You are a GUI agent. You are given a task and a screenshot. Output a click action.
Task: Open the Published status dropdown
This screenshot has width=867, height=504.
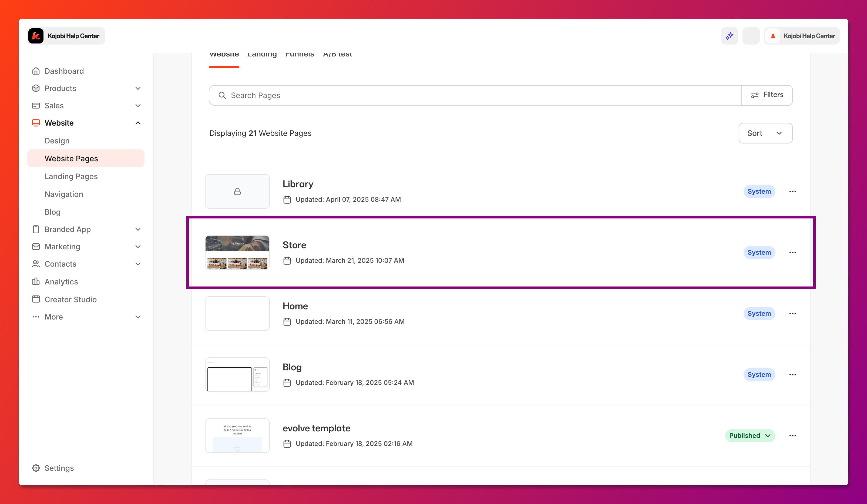750,436
